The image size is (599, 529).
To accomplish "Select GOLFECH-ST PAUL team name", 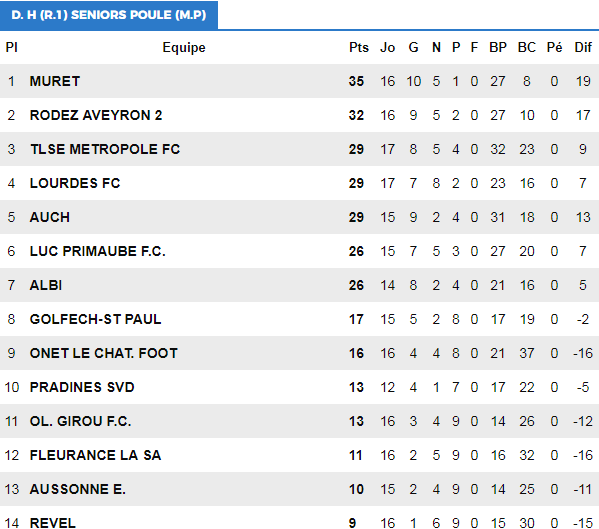I will point(96,319).
